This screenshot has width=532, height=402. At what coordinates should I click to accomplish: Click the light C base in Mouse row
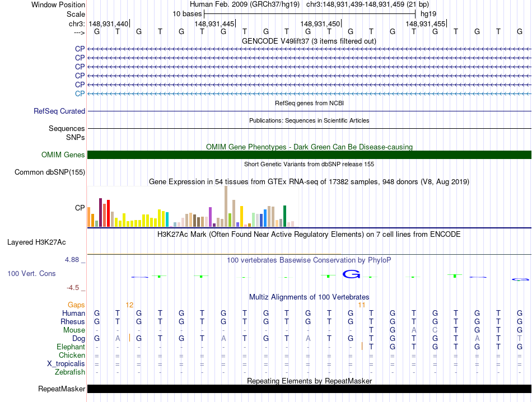[x=435, y=330]
